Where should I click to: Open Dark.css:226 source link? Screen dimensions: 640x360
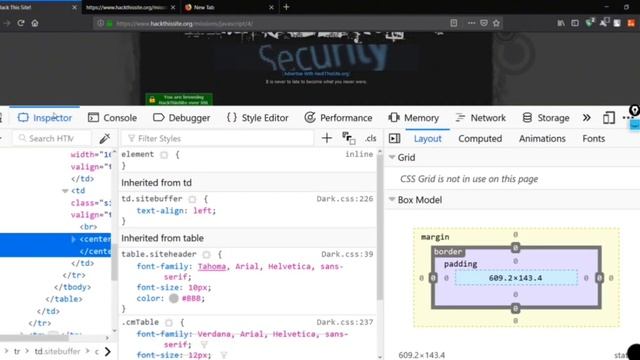(x=344, y=199)
